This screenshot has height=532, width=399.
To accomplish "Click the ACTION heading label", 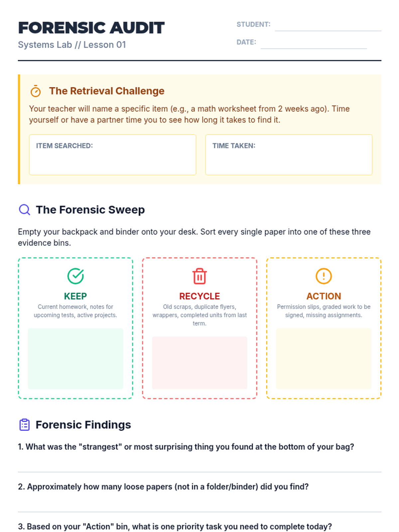I will coord(324,296).
